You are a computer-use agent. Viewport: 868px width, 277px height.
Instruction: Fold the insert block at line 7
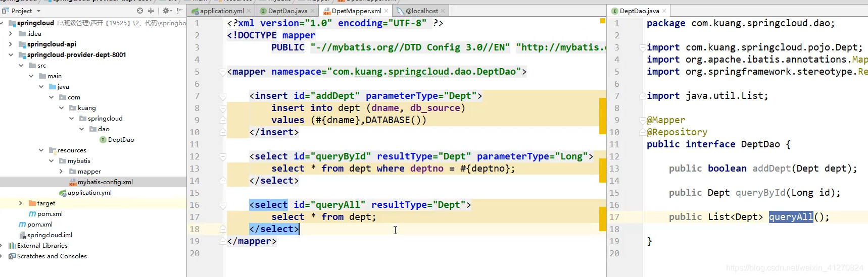pyautogui.click(x=223, y=96)
